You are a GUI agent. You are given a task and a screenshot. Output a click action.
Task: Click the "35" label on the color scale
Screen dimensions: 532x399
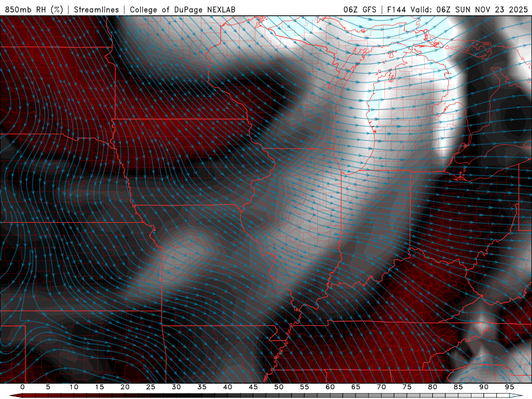coord(202,387)
